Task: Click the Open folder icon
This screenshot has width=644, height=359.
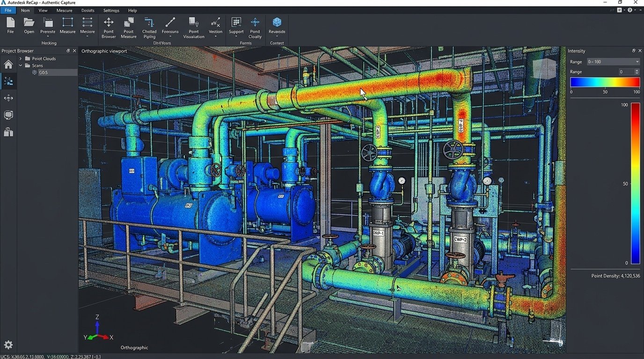Action: coord(29,22)
